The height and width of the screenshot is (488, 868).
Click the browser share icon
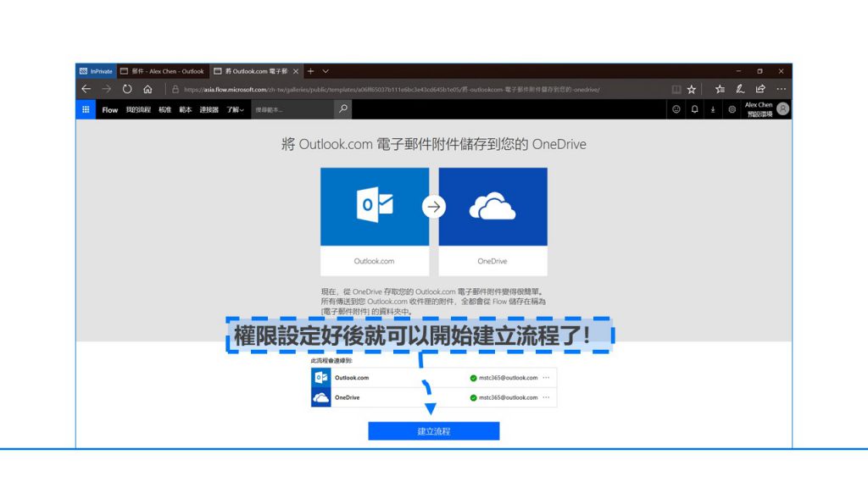click(x=760, y=89)
